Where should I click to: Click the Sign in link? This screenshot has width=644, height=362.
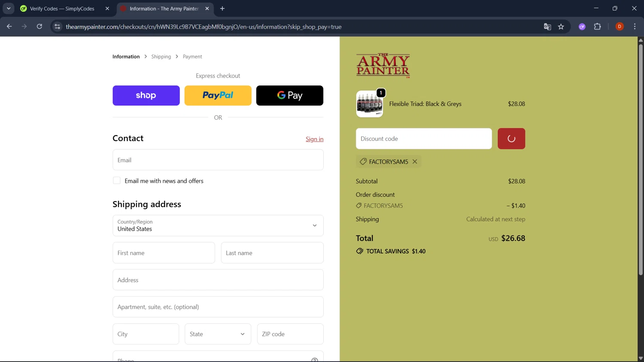[x=315, y=139]
